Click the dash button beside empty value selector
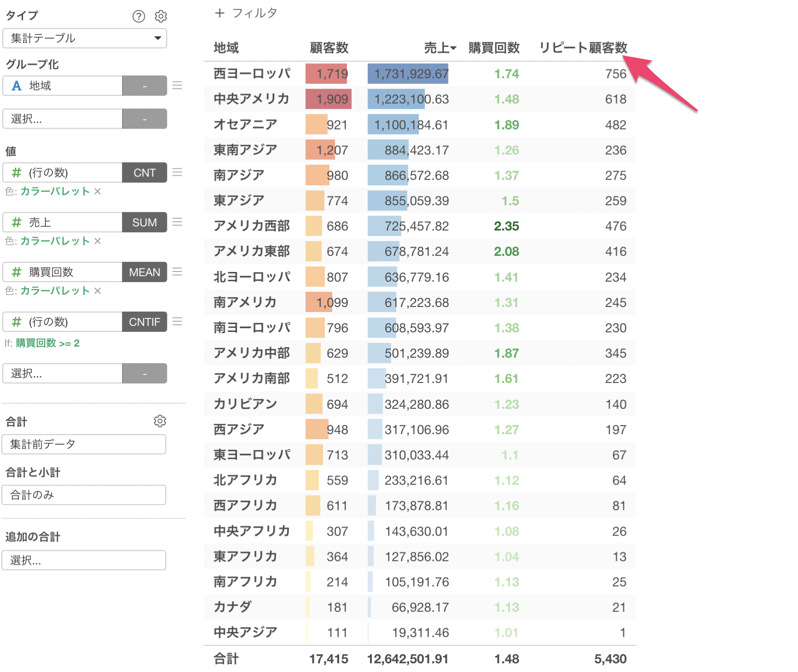This screenshot has width=798, height=672. [145, 373]
